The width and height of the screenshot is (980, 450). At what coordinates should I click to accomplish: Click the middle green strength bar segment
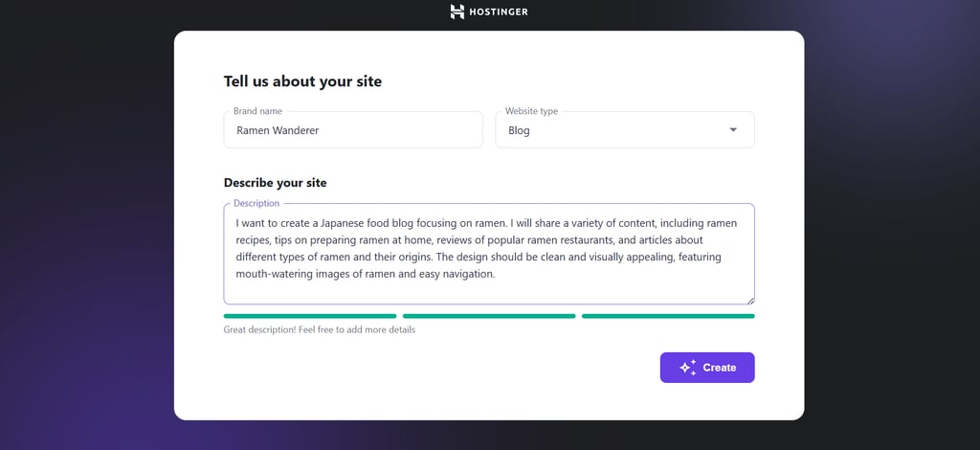coord(489,316)
